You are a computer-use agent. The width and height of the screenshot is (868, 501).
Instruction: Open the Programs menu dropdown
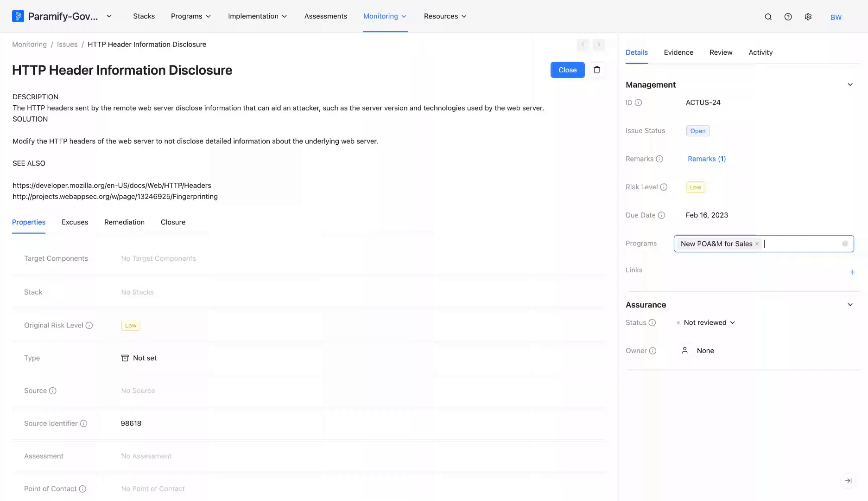pyautogui.click(x=191, y=16)
